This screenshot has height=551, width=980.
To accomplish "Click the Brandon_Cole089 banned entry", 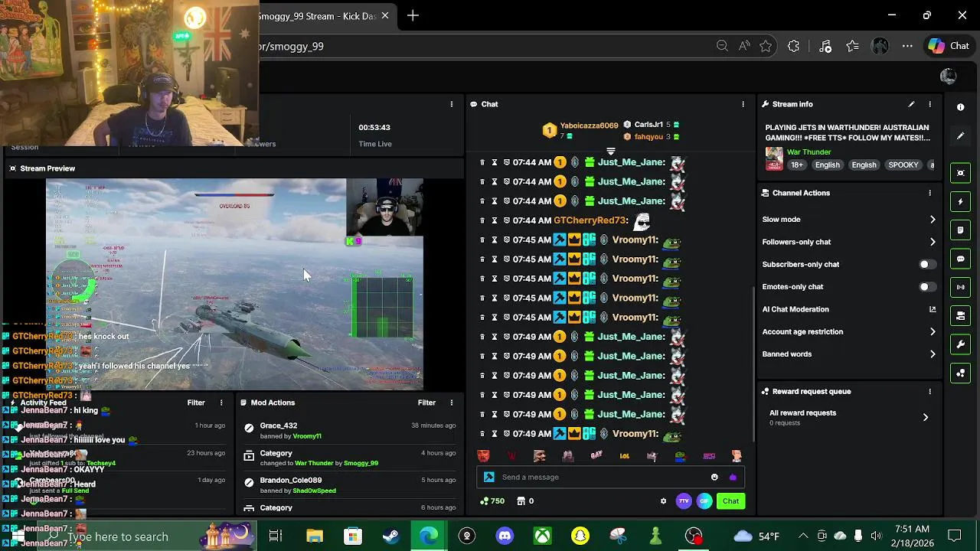I will [349, 485].
